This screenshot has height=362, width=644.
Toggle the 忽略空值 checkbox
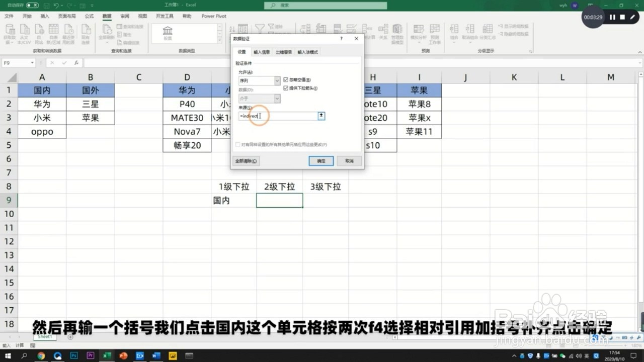tap(286, 80)
